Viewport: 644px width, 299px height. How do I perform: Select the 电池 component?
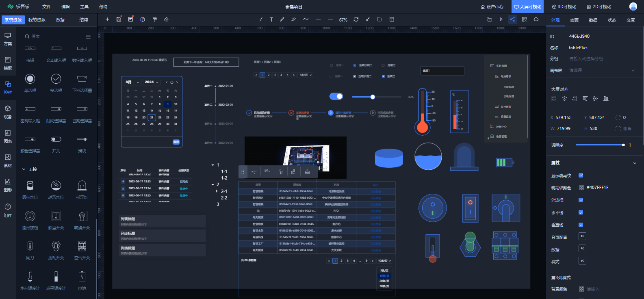click(x=82, y=280)
